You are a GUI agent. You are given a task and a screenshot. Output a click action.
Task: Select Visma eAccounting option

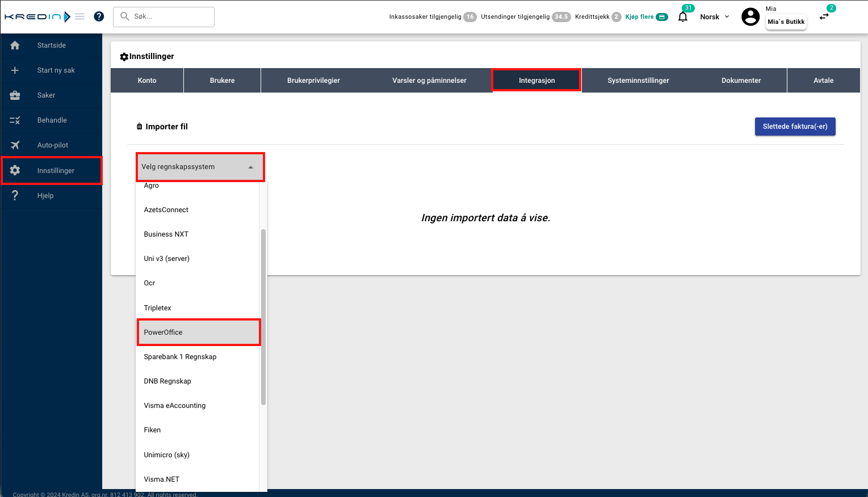click(x=198, y=406)
